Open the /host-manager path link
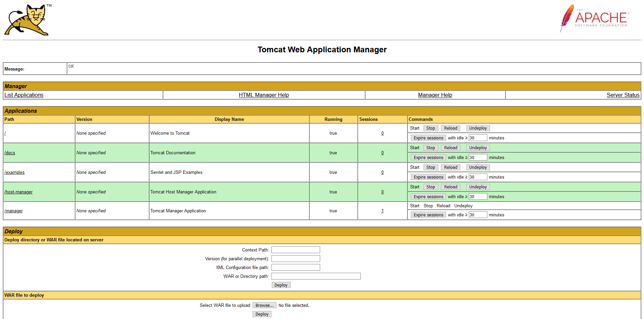Viewport: 644px width, 319px height. (x=19, y=192)
